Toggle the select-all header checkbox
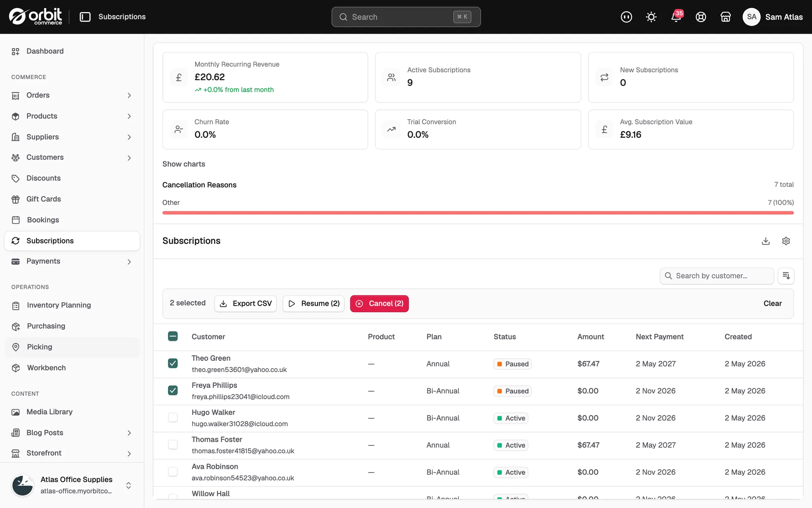This screenshot has height=508, width=812. coord(173,336)
